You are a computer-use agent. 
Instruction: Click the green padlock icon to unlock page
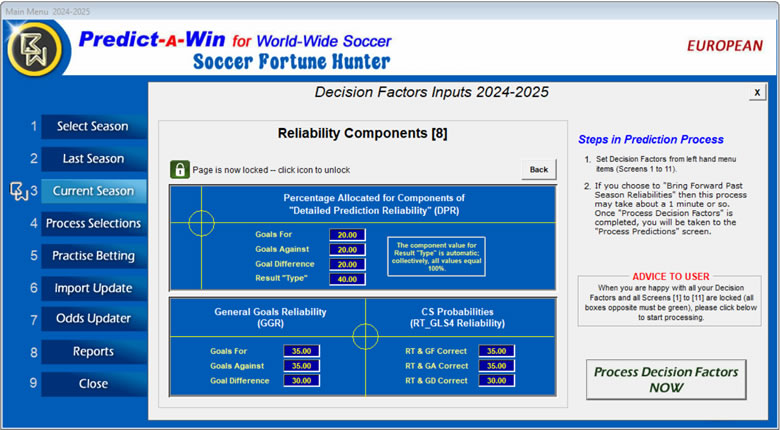(x=180, y=169)
